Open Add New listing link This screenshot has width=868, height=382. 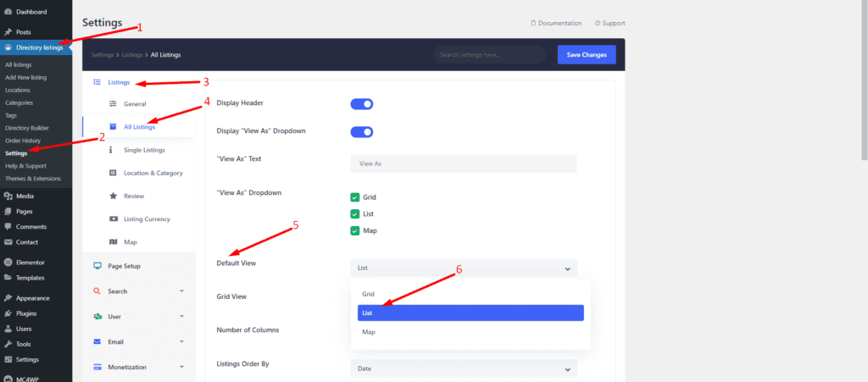pyautogui.click(x=25, y=77)
